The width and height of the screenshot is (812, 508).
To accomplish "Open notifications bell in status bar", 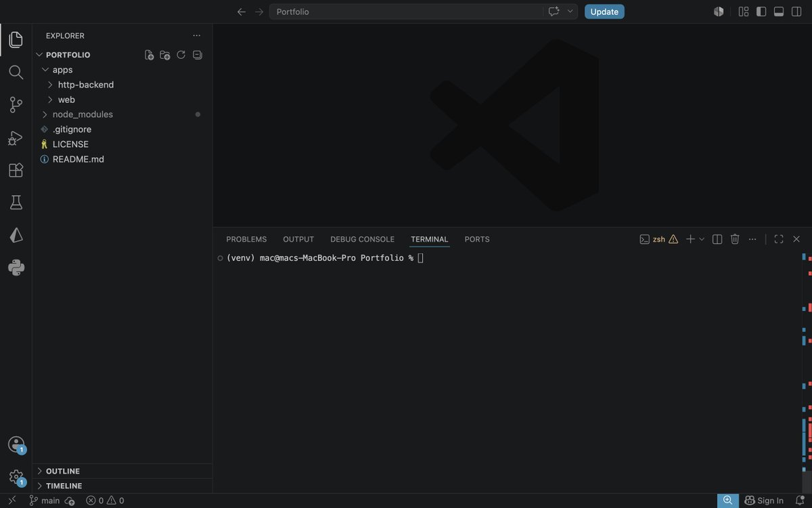I will coord(800,501).
